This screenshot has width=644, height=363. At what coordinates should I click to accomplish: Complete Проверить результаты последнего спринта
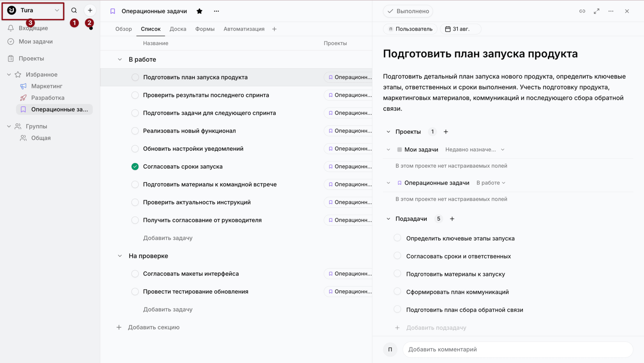[x=135, y=95]
